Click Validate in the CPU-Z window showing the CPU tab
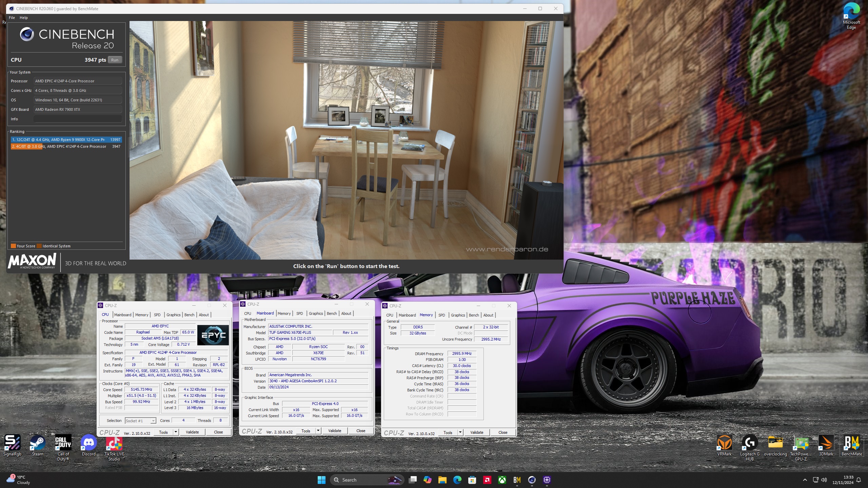 point(192,432)
